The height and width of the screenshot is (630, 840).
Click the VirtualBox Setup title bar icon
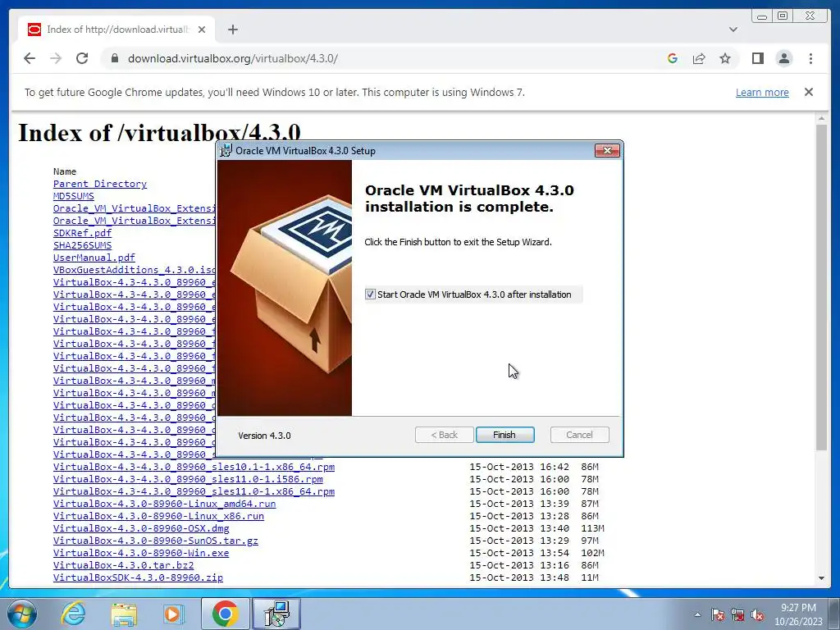coord(226,151)
